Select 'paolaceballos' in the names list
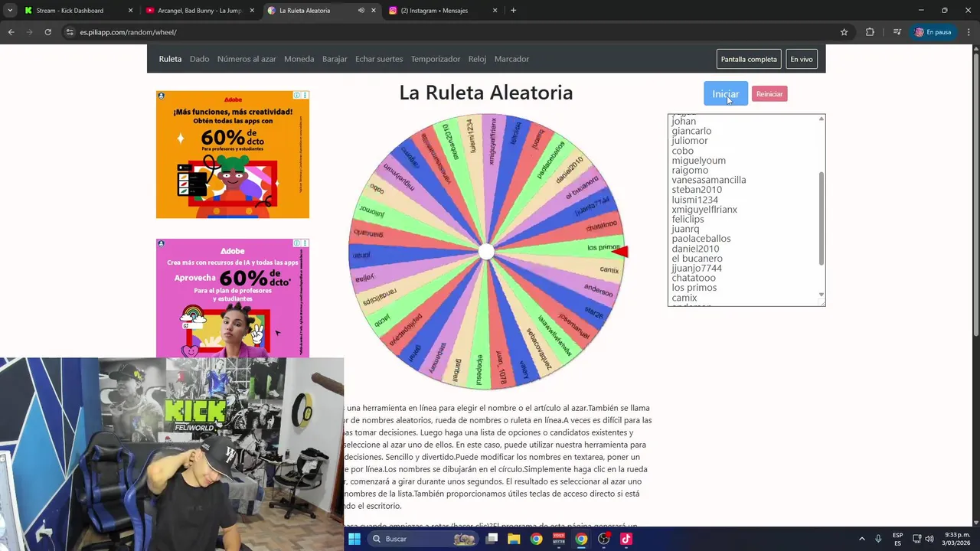Image resolution: width=980 pixels, height=551 pixels. (x=701, y=239)
